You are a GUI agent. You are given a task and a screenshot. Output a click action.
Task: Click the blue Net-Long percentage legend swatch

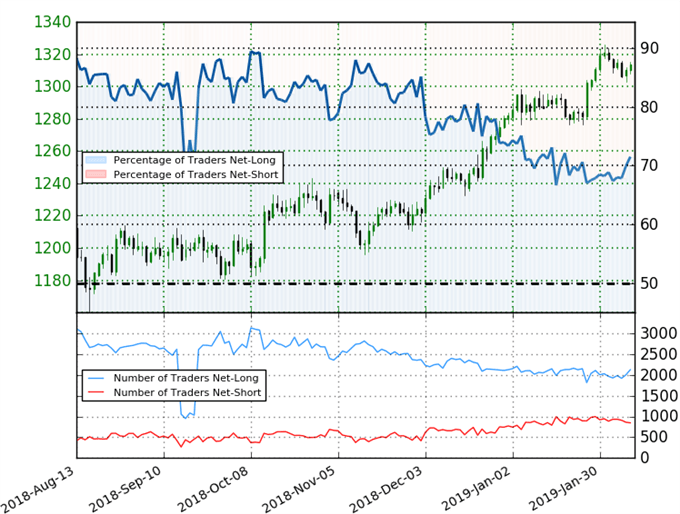[96, 160]
